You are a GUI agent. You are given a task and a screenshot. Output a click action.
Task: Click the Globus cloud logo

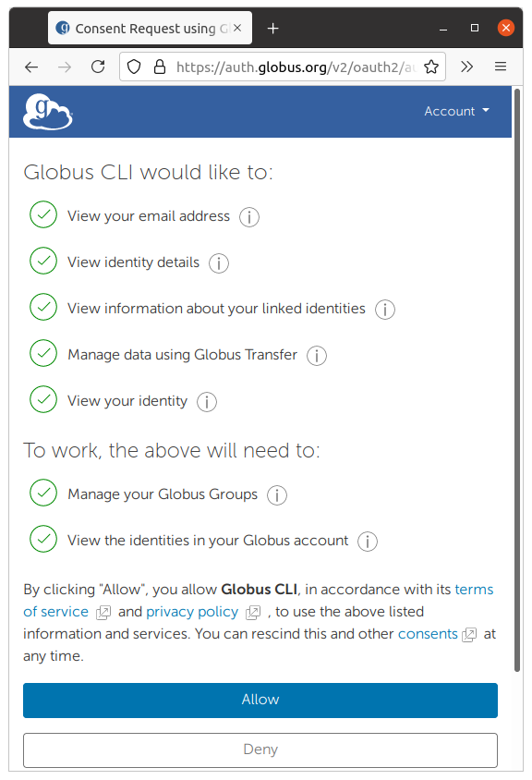click(x=48, y=112)
